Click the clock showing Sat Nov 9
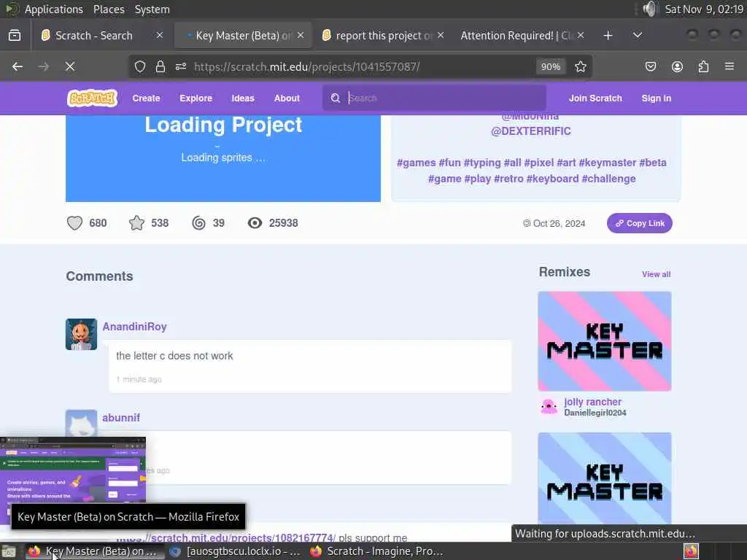The height and width of the screenshot is (560, 747). tap(704, 9)
